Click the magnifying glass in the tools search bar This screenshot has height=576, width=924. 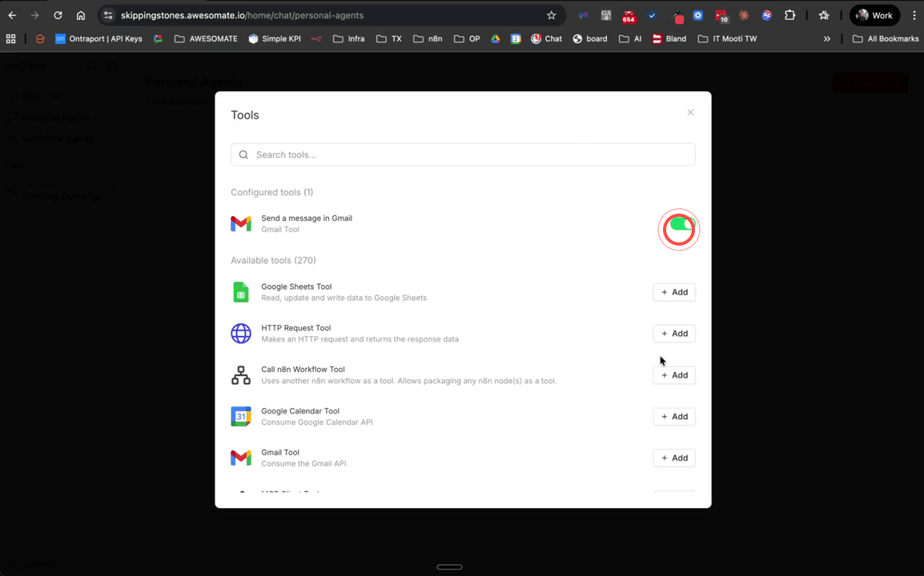pyautogui.click(x=243, y=154)
